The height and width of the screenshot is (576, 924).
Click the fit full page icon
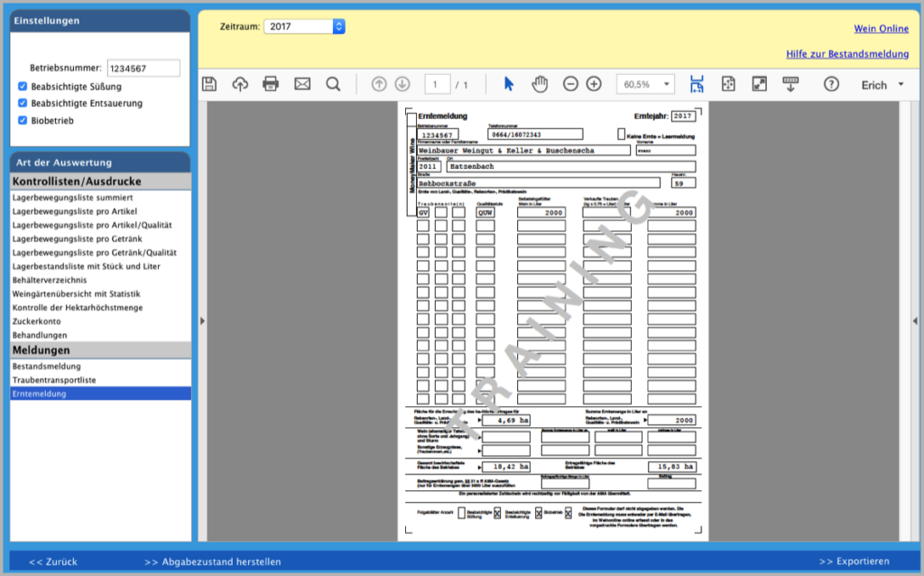pos(728,84)
